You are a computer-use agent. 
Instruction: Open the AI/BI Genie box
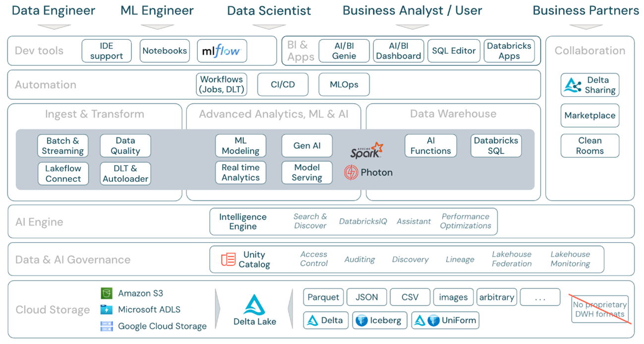[344, 51]
